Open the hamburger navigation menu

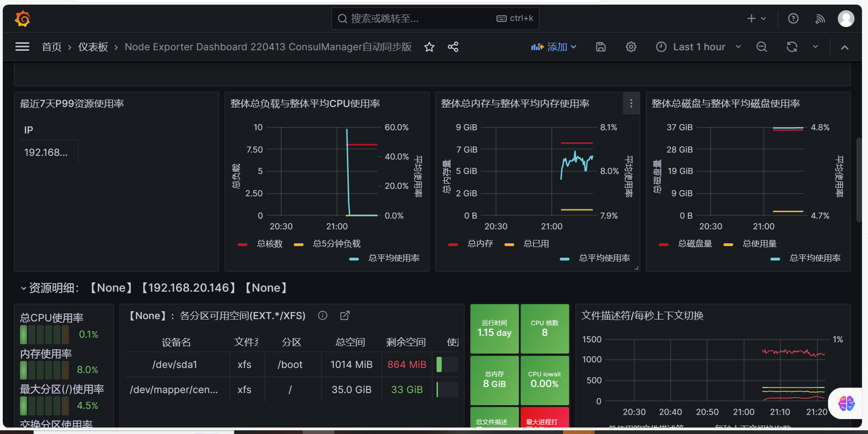22,47
